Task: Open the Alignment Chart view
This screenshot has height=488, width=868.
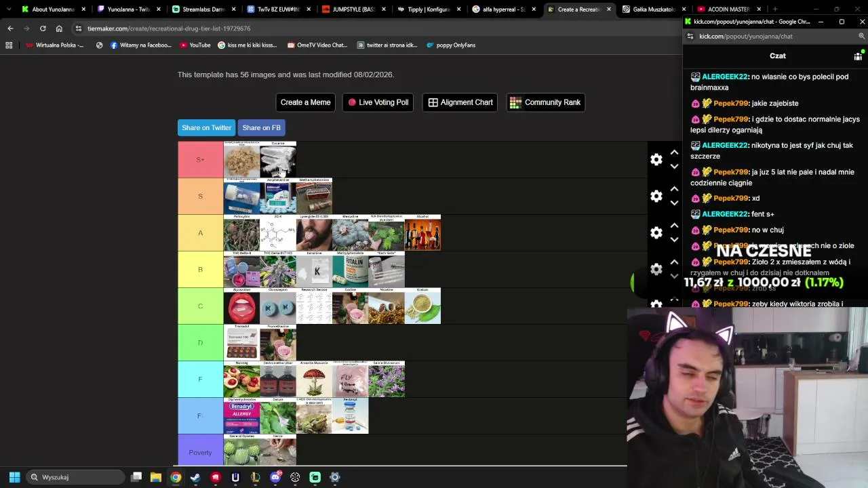Action: [x=460, y=102]
